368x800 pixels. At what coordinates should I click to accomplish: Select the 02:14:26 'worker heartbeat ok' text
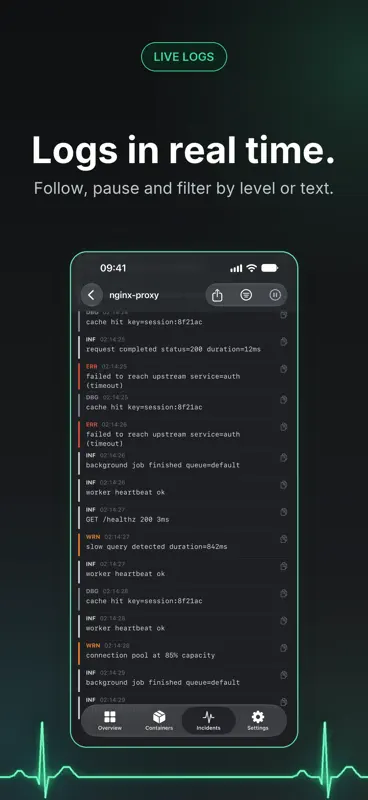pyautogui.click(x=125, y=492)
